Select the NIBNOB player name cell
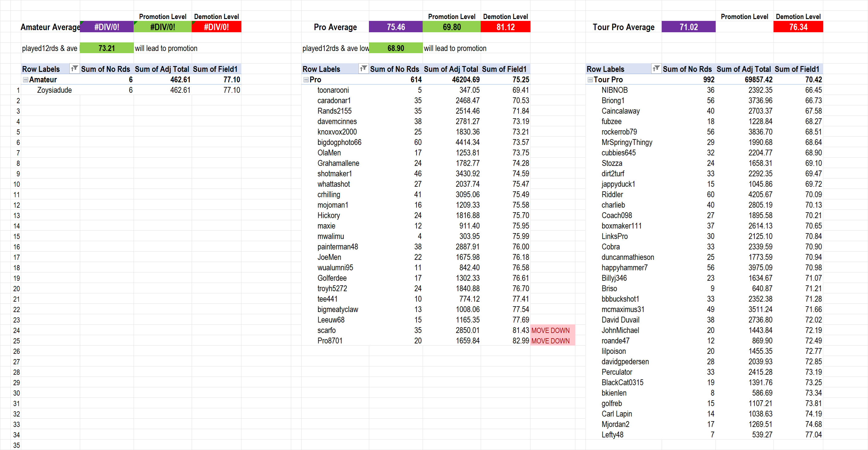The width and height of the screenshot is (868, 450). coord(614,90)
